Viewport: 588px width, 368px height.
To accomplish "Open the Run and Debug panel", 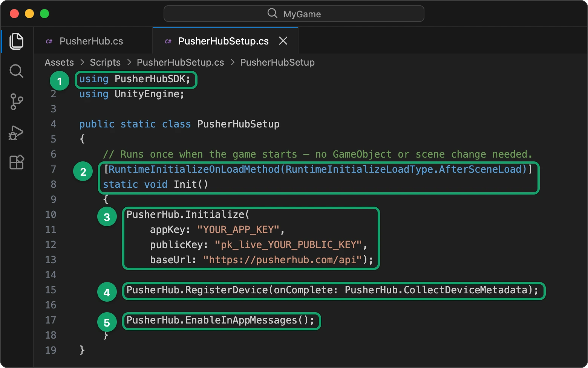I will point(16,133).
